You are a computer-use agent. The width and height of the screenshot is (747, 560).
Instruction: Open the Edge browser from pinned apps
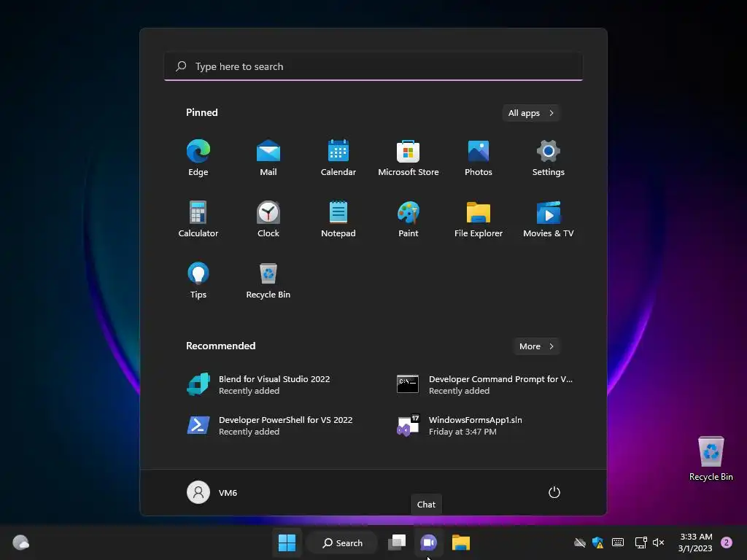tap(198, 157)
